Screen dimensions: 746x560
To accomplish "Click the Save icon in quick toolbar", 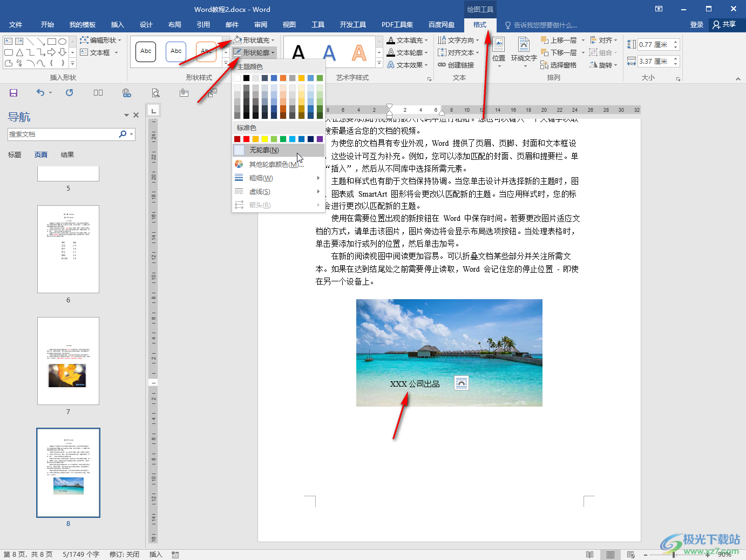I will [x=13, y=93].
